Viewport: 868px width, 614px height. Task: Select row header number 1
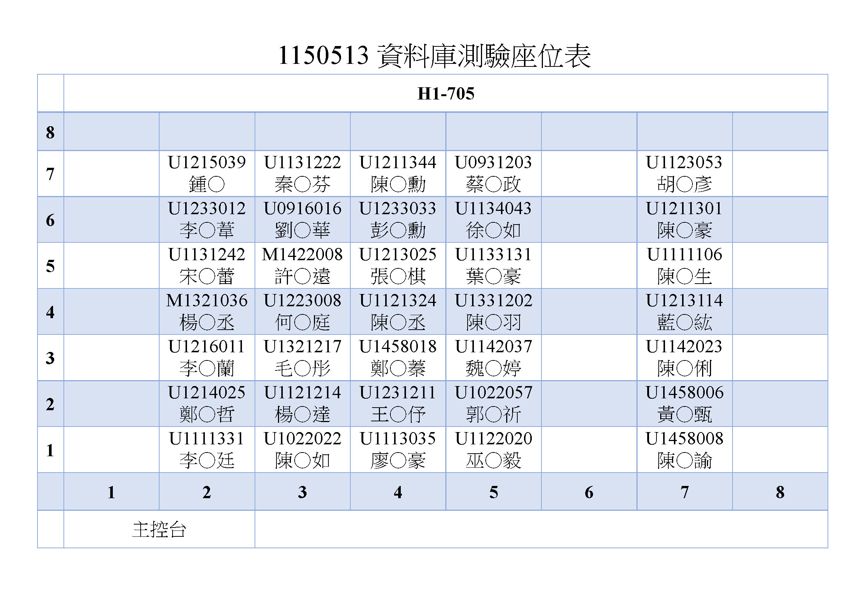50,450
